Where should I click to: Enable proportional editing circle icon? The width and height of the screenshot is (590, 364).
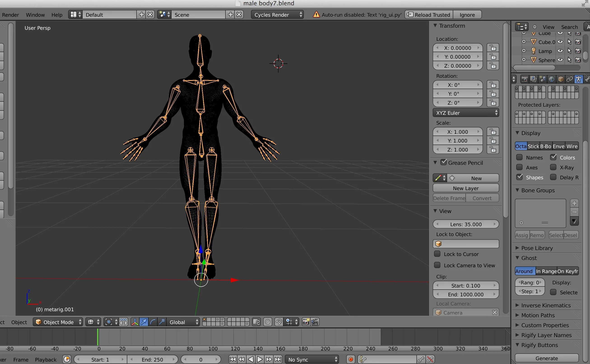point(267,322)
